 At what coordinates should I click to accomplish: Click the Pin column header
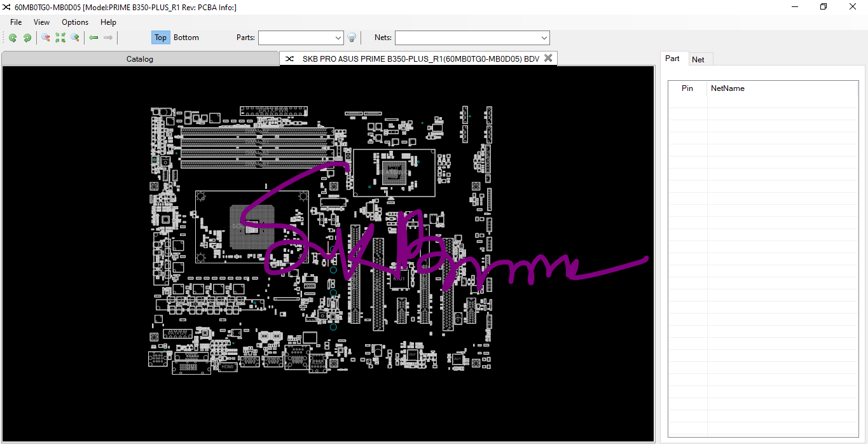click(x=687, y=88)
